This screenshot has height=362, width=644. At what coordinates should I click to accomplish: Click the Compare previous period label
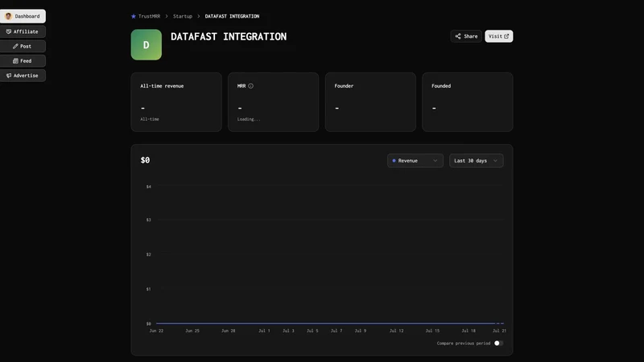pos(464,343)
